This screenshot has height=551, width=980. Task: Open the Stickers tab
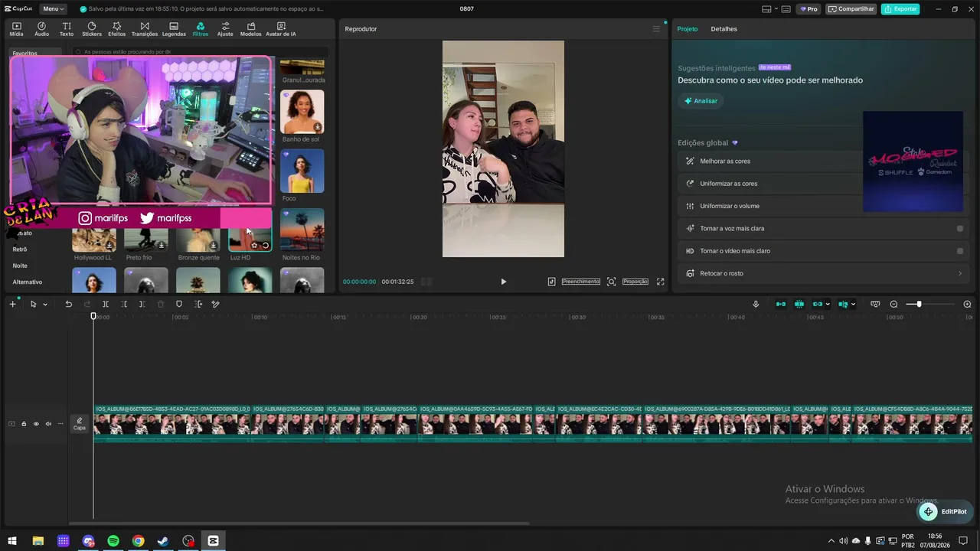[x=92, y=29]
